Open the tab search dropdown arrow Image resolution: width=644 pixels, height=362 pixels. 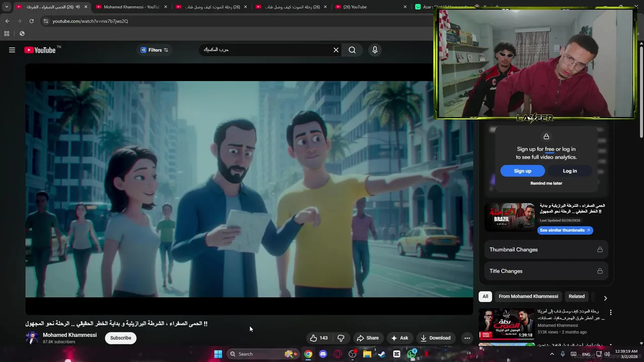pyautogui.click(x=7, y=7)
